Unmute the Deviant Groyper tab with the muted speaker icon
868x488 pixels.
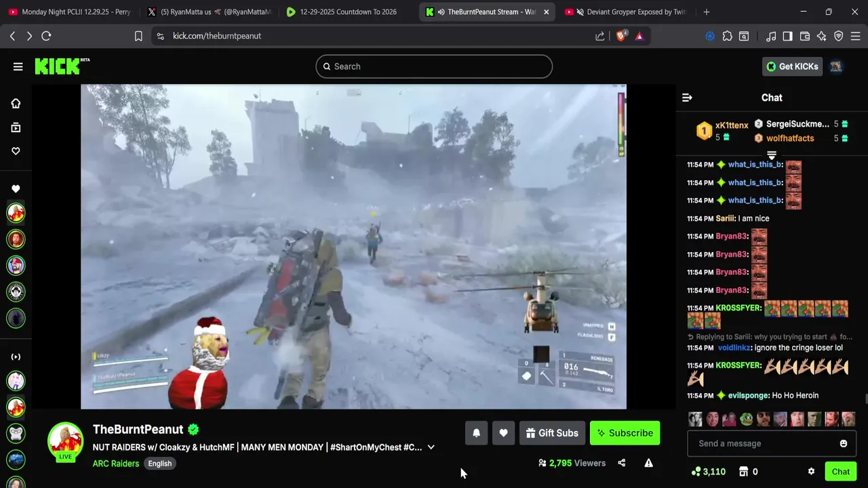pos(580,12)
